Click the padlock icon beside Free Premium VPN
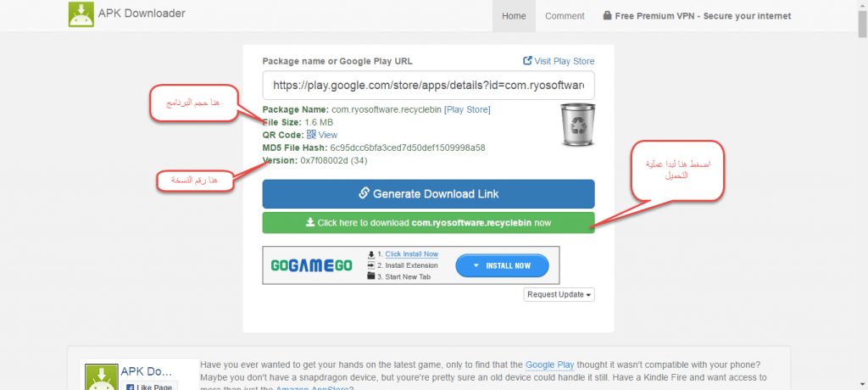 607,15
